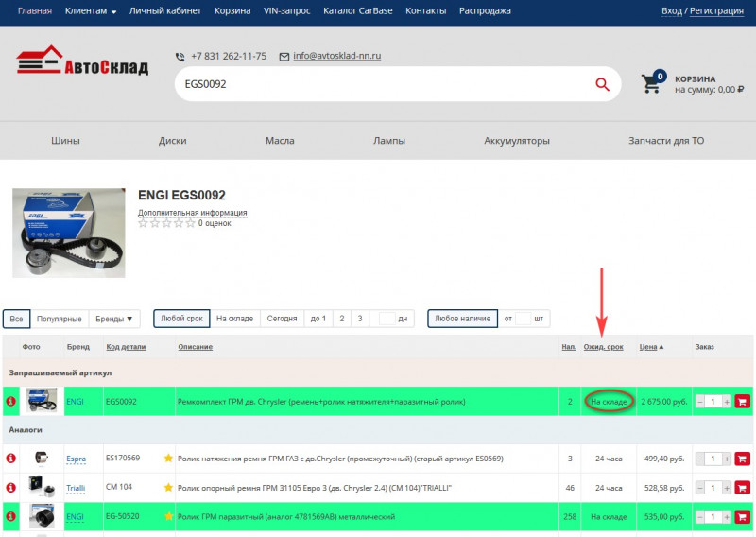Open info icon for EG-50520 row
The image size is (756, 537).
[x=10, y=516]
